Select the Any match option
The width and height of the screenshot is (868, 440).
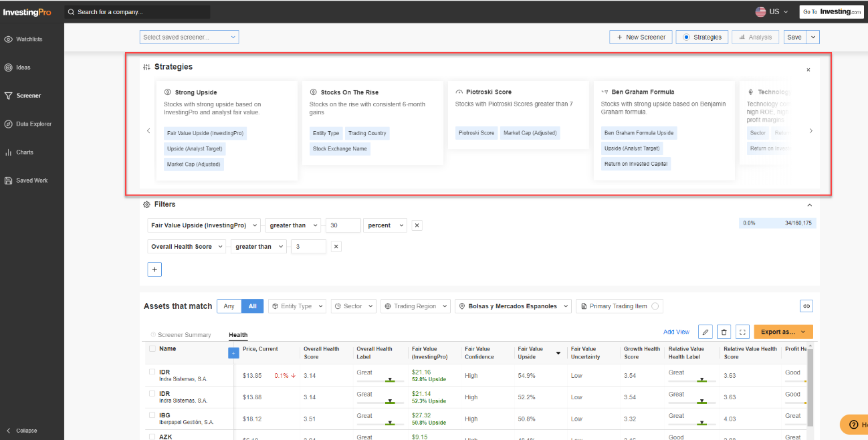229,306
